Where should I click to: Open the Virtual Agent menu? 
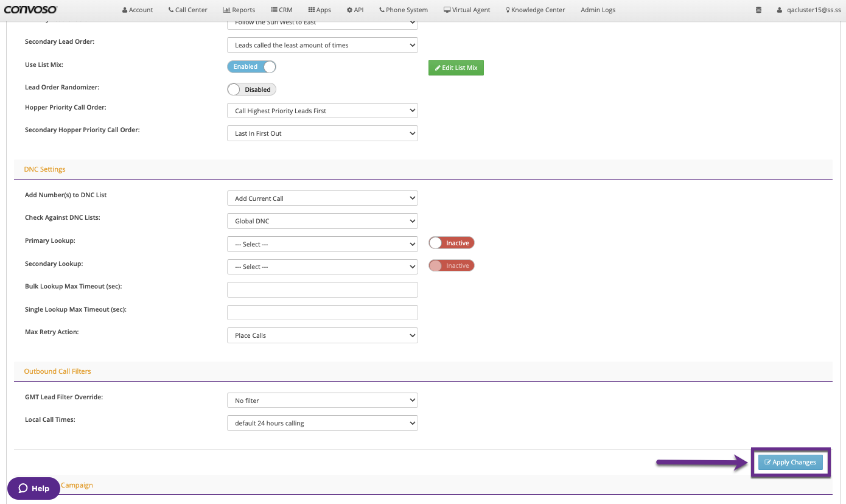click(467, 10)
